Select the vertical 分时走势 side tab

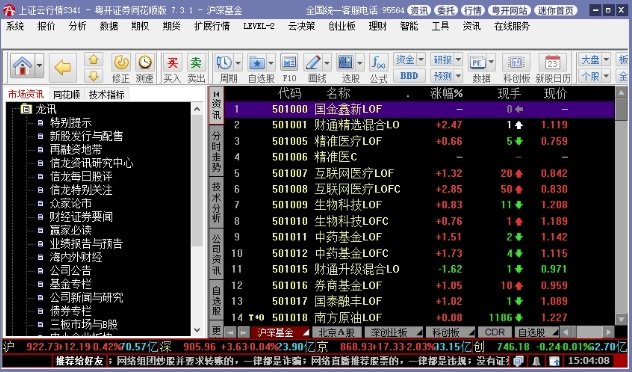(216, 152)
